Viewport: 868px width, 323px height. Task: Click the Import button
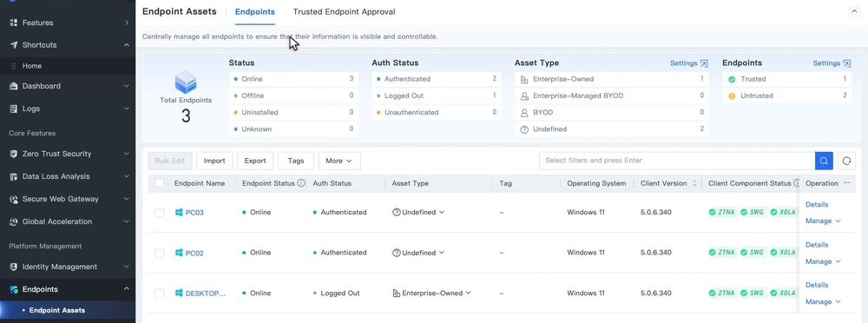(214, 161)
